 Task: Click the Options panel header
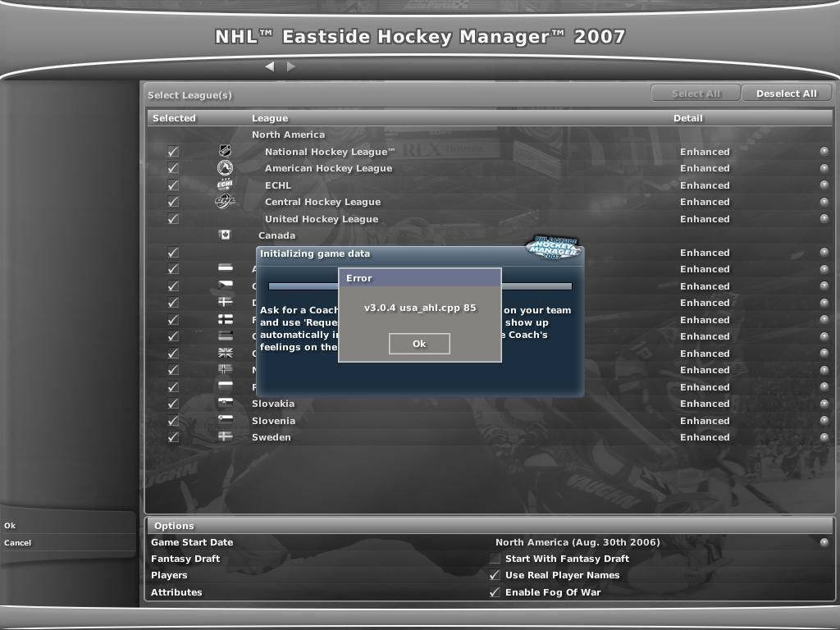[490, 526]
